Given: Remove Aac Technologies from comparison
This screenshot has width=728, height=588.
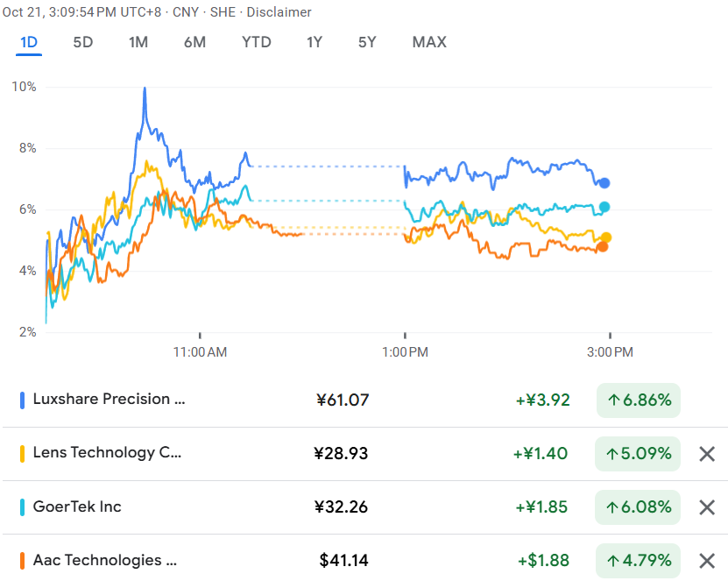Looking at the screenshot, I should coord(707,561).
